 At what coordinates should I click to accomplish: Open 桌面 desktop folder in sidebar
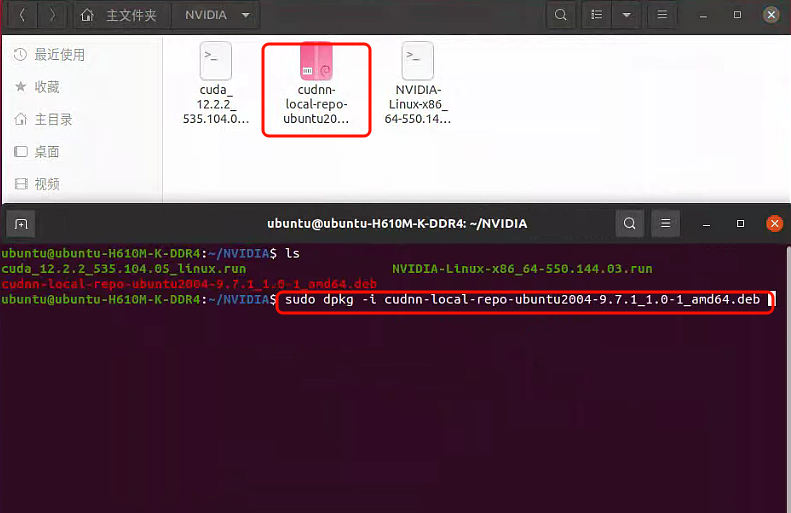point(47,152)
